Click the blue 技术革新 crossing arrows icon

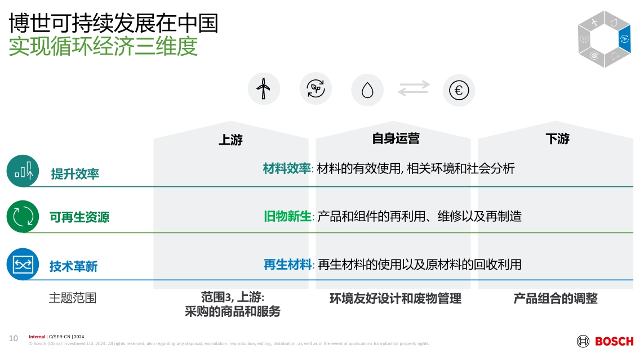[x=23, y=264]
